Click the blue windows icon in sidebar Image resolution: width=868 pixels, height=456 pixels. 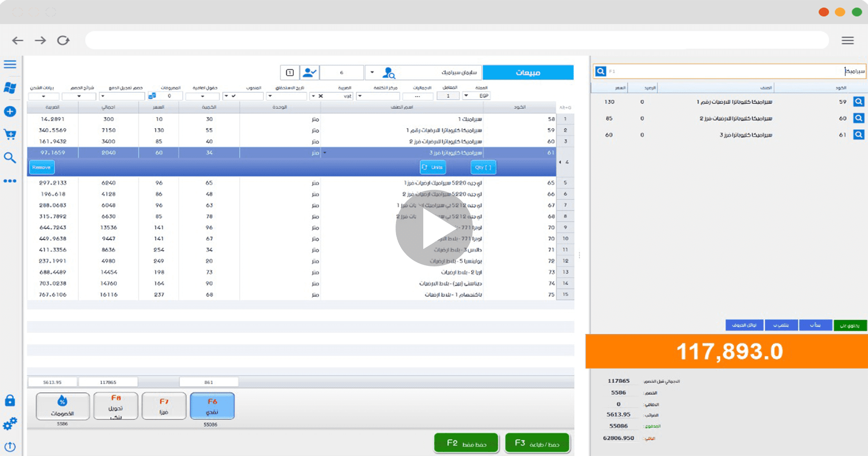(x=10, y=88)
